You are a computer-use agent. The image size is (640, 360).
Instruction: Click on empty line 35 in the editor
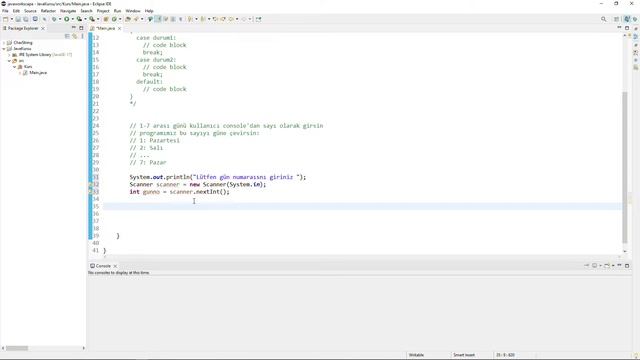(362, 206)
